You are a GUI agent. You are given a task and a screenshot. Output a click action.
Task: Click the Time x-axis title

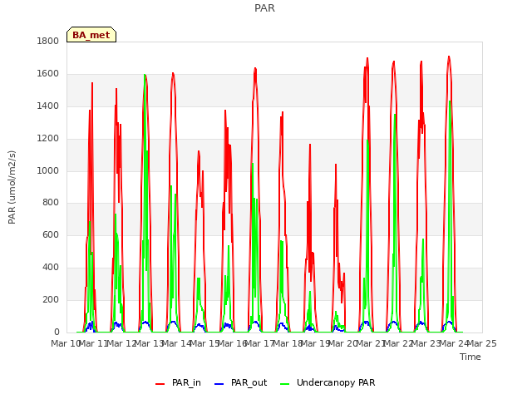tap(470, 357)
